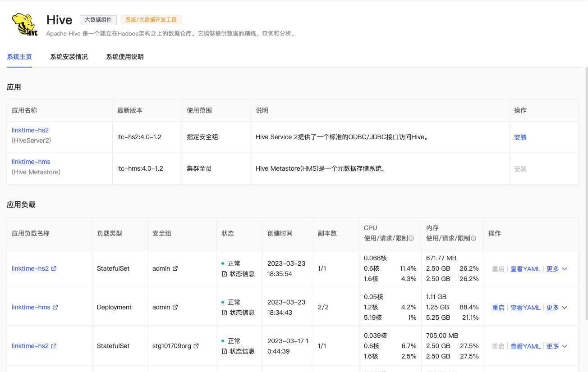Open linktime-hms workload name link
588x372 pixels.
(31, 307)
